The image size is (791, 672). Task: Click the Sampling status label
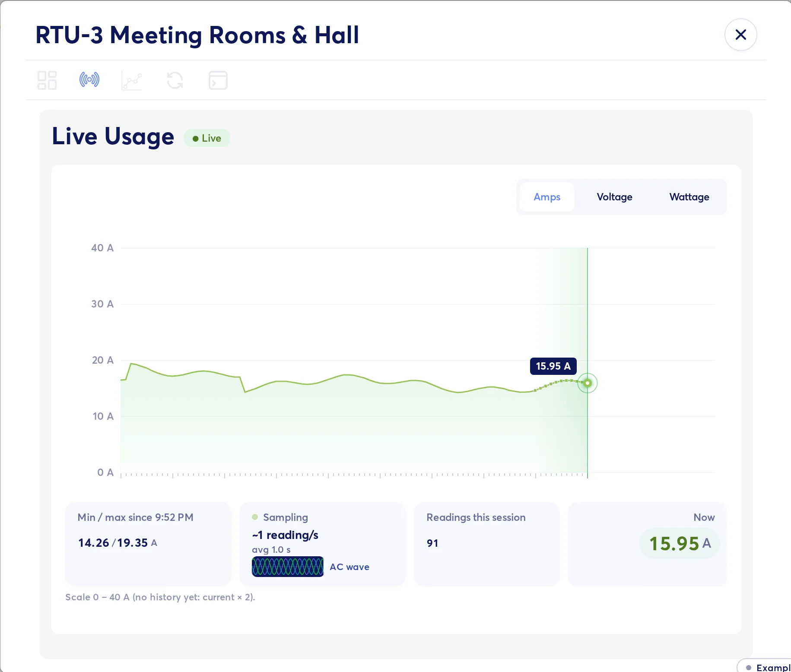click(286, 517)
